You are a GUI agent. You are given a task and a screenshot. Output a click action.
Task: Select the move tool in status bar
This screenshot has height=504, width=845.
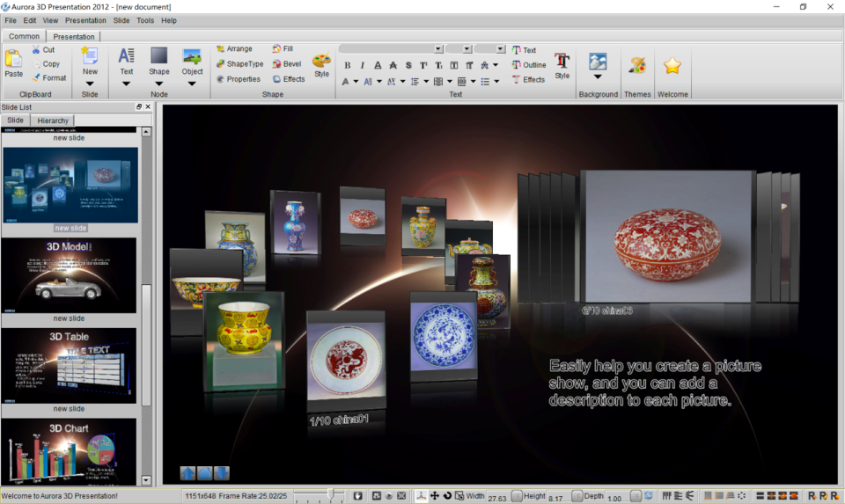[x=434, y=495]
